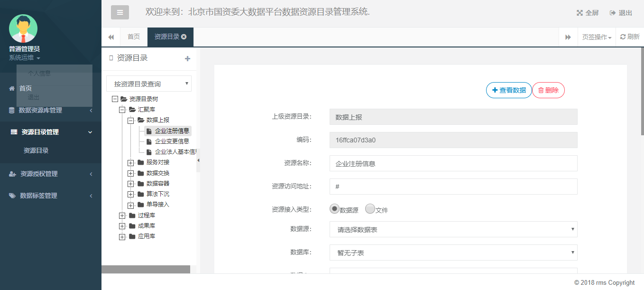
Task: Click the 查看数据 button
Action: click(509, 90)
